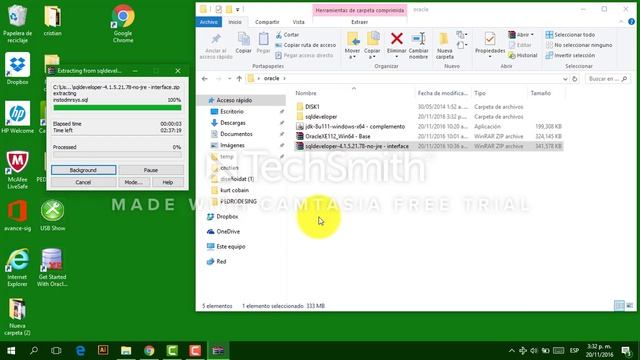Expand the Abrir dropdown arrow
The image size is (640, 360).
pyautogui.click(x=532, y=35)
